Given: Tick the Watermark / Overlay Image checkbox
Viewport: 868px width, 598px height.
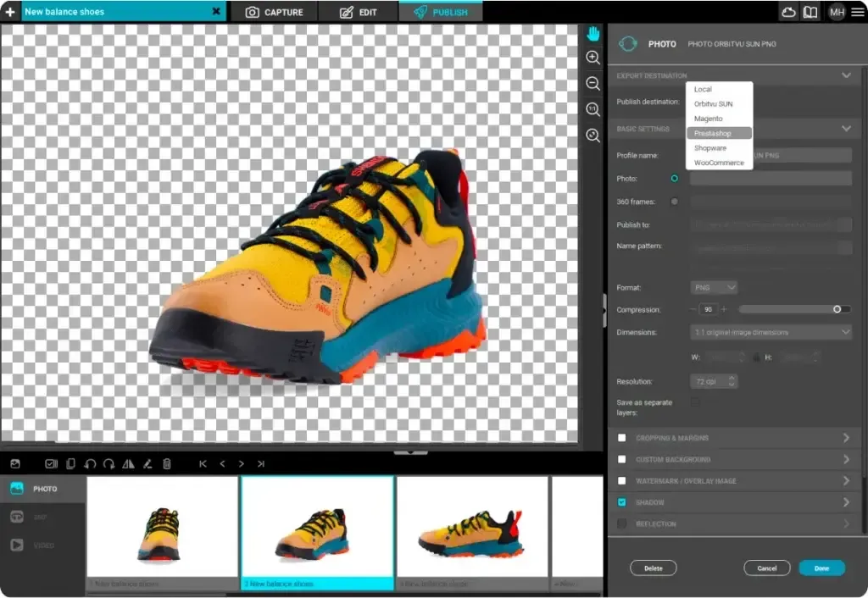Looking at the screenshot, I should coord(622,481).
